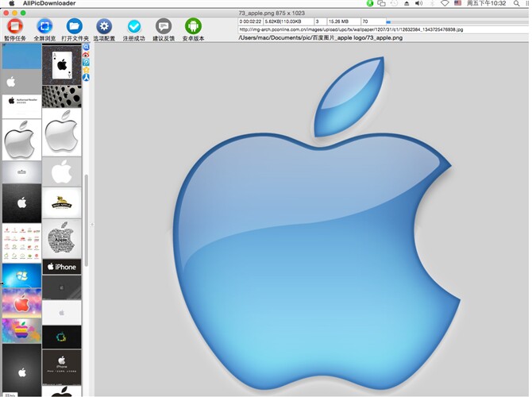The height and width of the screenshot is (397, 532).
Task: Click the eject menu bar icon
Action: pyautogui.click(x=407, y=3)
